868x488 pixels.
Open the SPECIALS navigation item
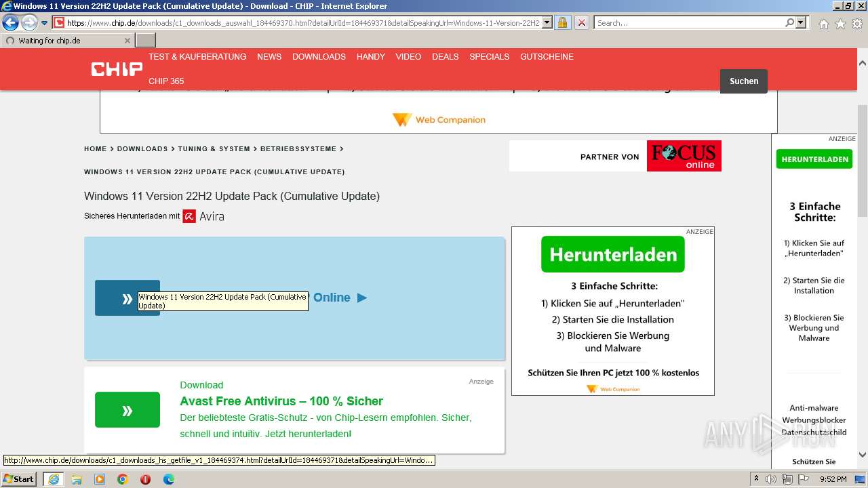pos(490,57)
